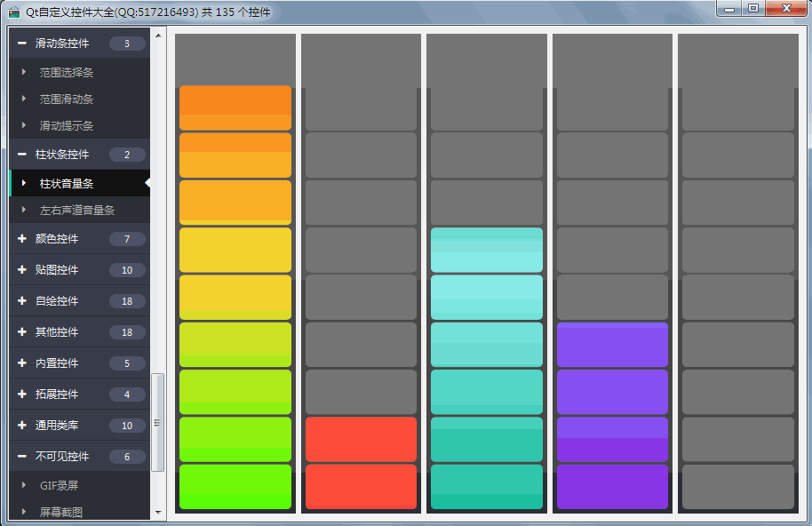812x526 pixels.
Task: Expand the 拓展控件 group
Action: pyautogui.click(x=57, y=394)
